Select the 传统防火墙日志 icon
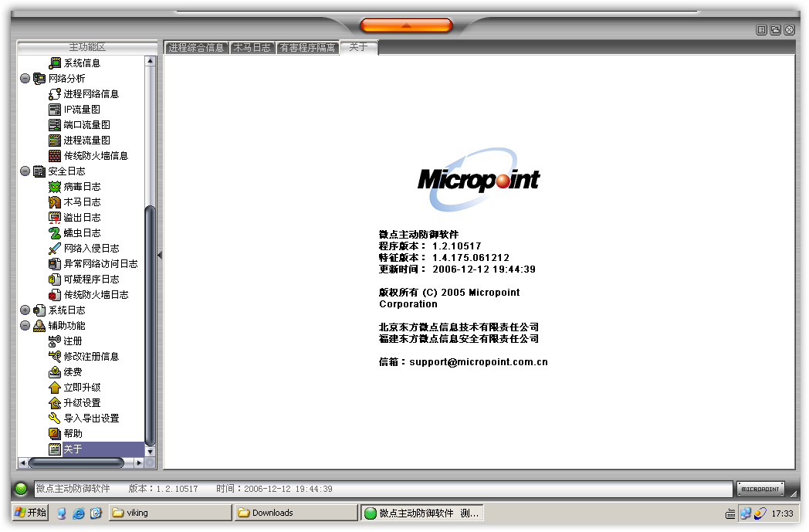809x532 pixels. pyautogui.click(x=55, y=295)
